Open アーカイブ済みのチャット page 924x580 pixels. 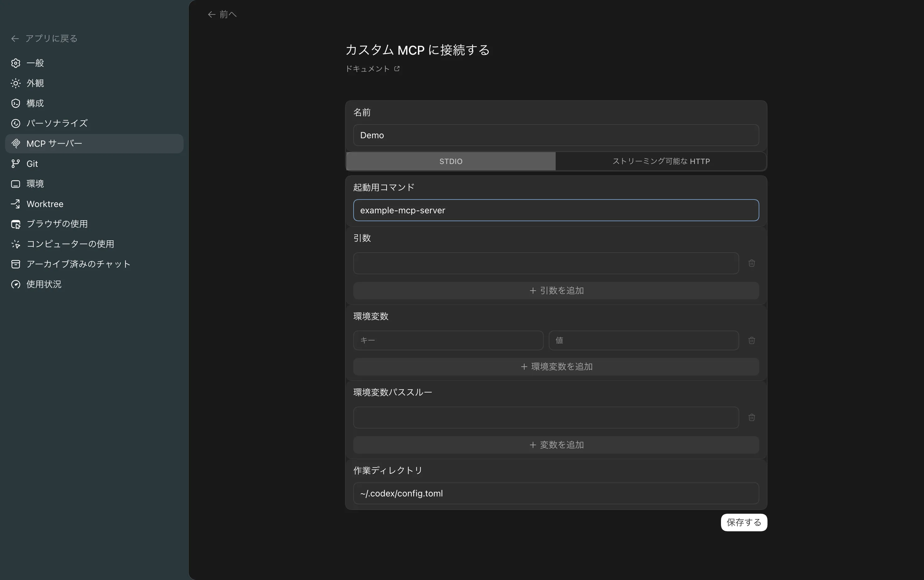94,264
